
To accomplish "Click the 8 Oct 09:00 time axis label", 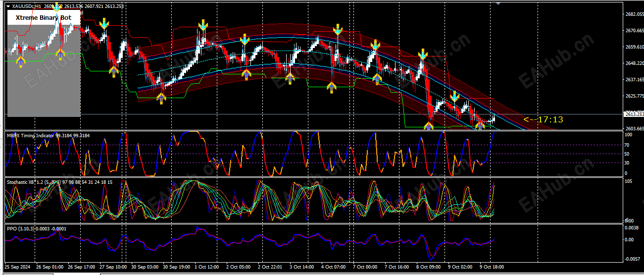I will tap(428, 267).
